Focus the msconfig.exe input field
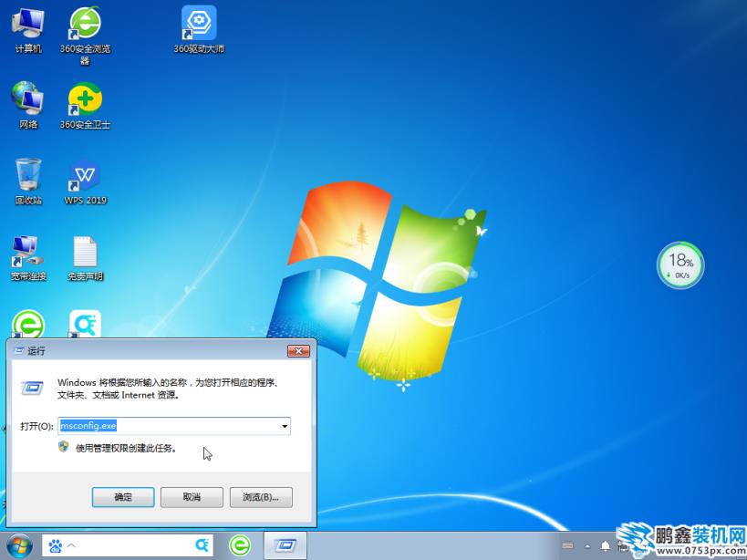Screen dimensions: 747x560 pos(174,426)
